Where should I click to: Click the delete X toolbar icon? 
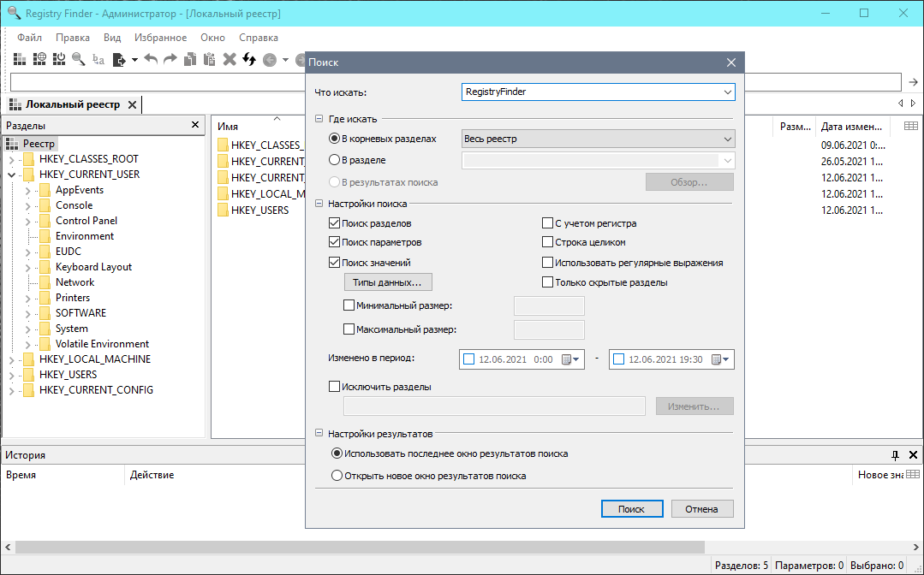(x=230, y=59)
